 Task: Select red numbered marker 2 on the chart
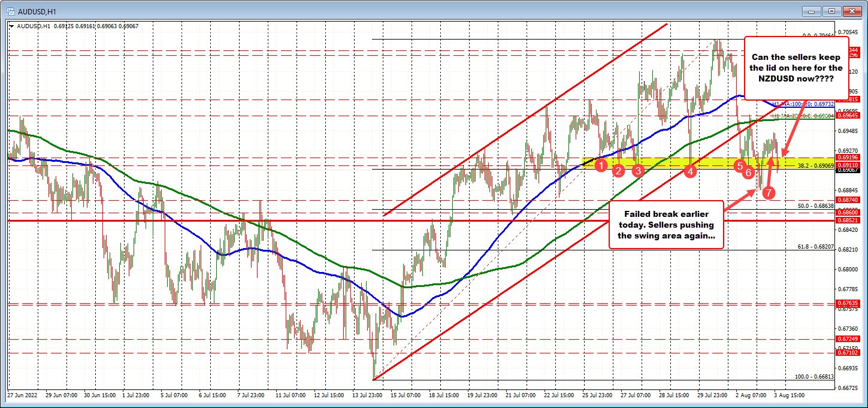(619, 171)
